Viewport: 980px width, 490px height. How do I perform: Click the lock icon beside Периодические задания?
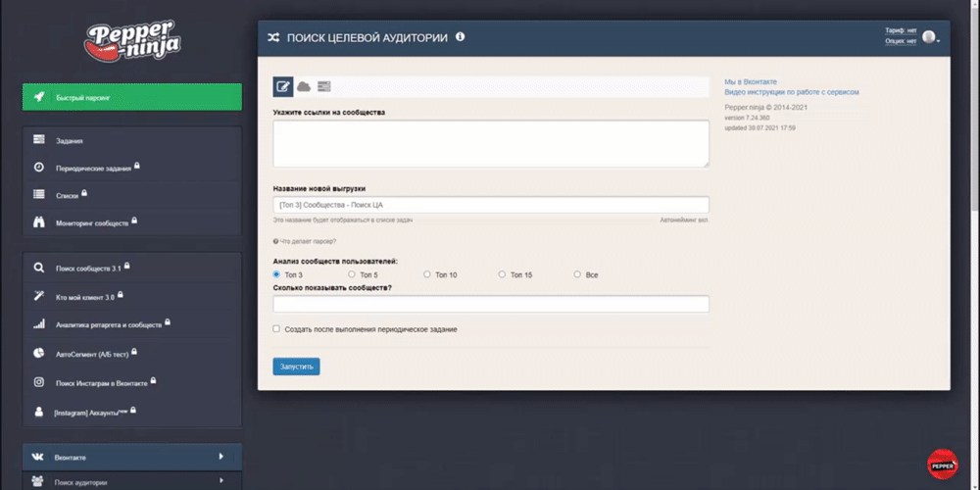(x=137, y=166)
